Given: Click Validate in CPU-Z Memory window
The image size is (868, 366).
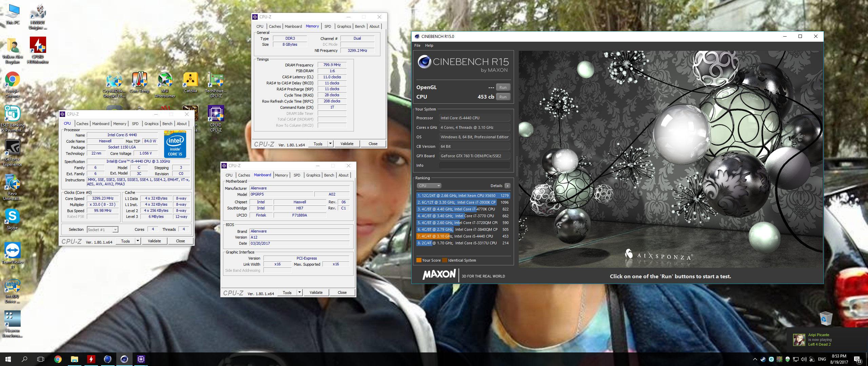Looking at the screenshot, I should point(347,144).
